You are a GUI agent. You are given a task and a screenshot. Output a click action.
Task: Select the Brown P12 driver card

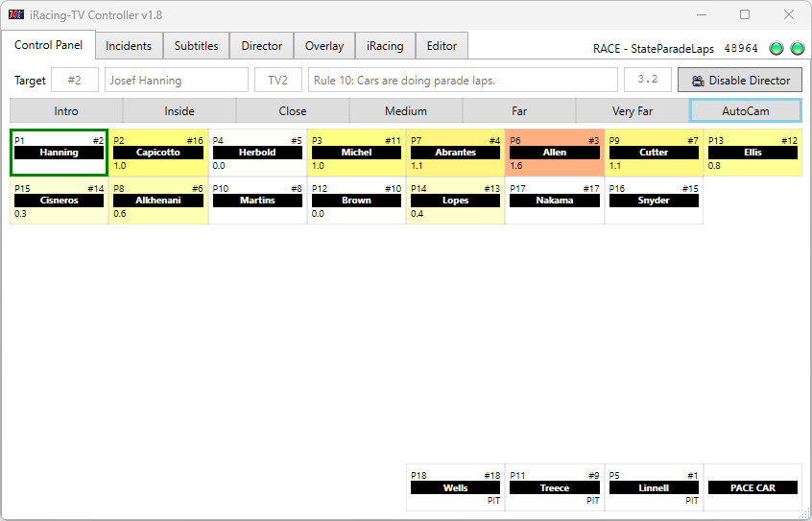[x=356, y=201]
